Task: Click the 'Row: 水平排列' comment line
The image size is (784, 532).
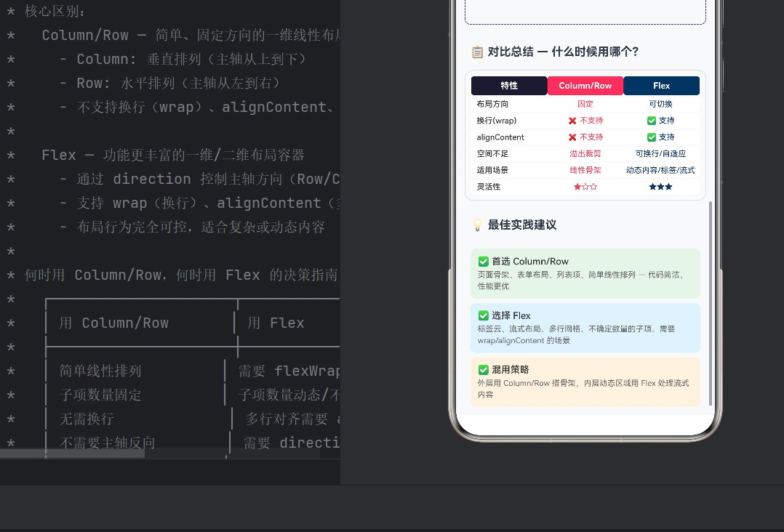Action: coord(170,83)
